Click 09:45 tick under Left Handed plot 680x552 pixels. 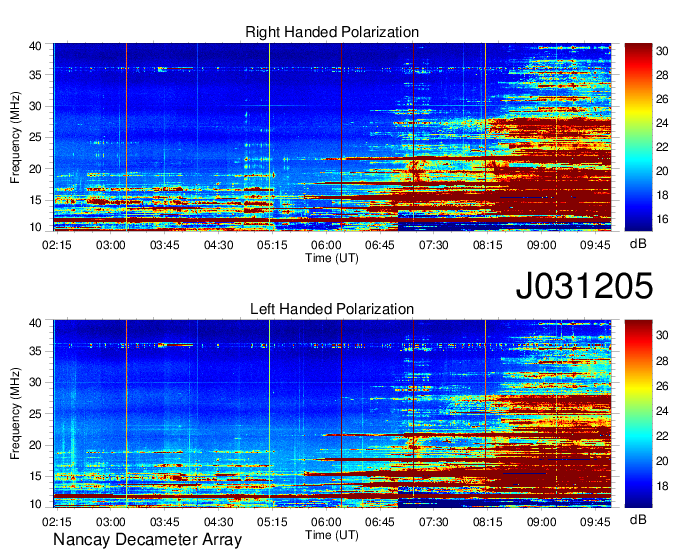[595, 522]
